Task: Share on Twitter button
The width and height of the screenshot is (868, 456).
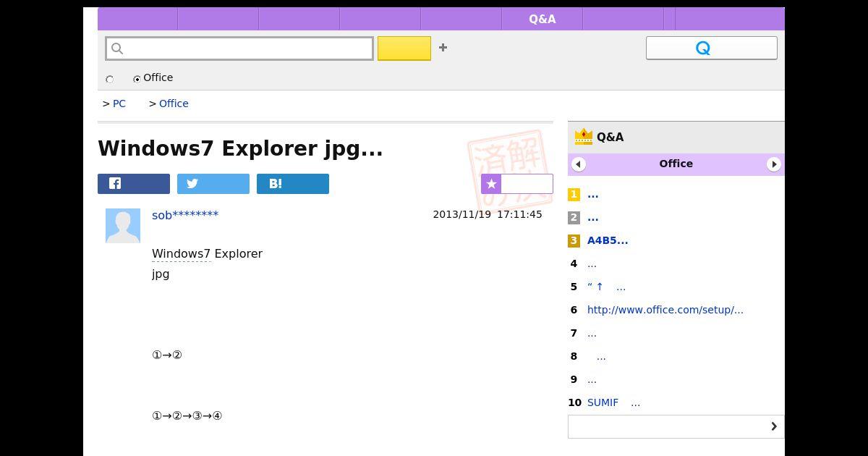Action: (213, 184)
